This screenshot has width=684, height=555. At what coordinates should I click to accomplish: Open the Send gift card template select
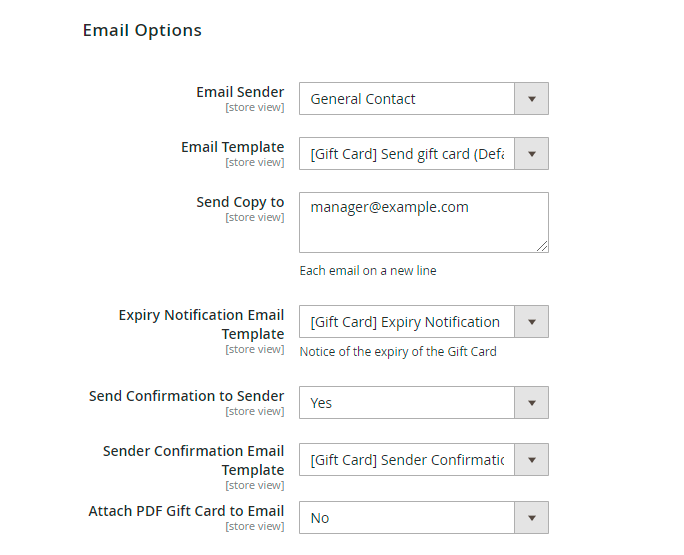coord(407,154)
